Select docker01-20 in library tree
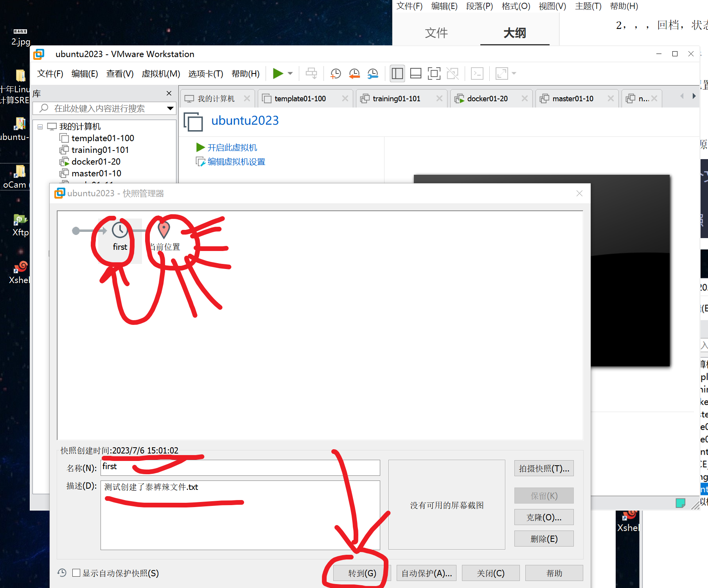 [96, 161]
